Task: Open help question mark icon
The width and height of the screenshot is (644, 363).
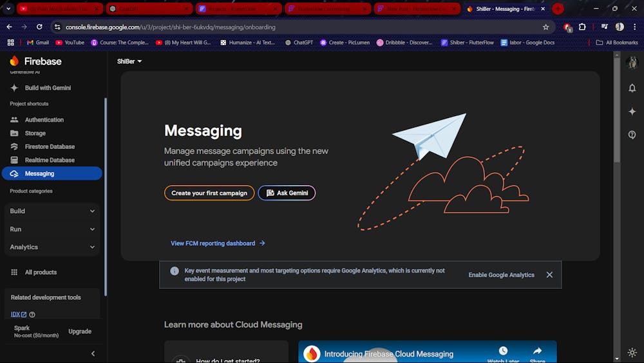Action: [x=632, y=135]
